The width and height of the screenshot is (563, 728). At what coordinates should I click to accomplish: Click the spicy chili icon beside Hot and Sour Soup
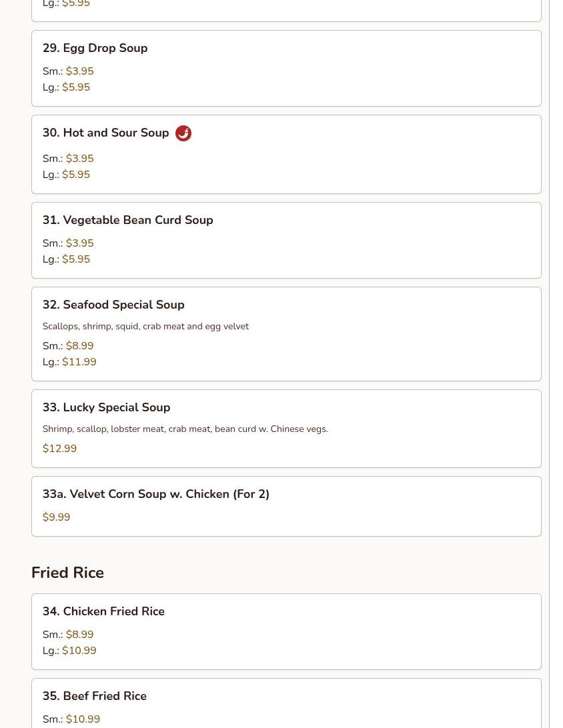click(183, 133)
